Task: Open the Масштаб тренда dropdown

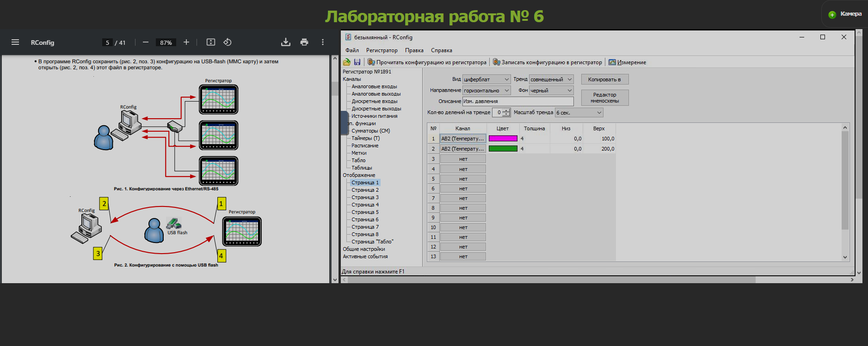Action: (x=579, y=113)
